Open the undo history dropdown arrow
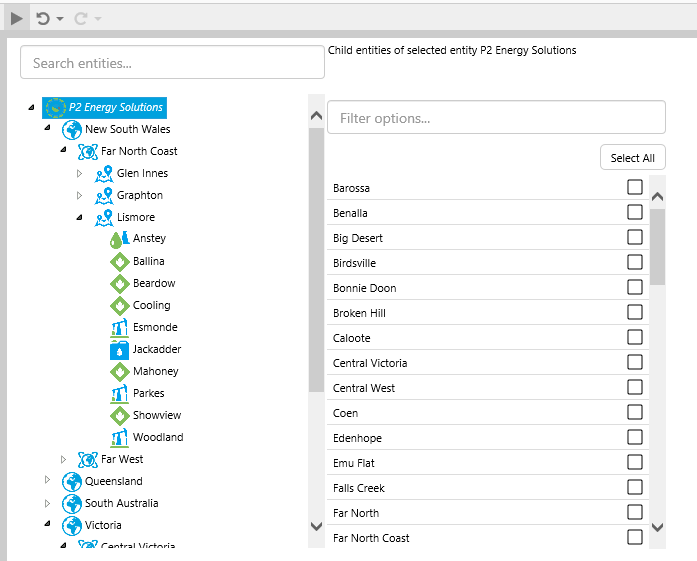 tap(60, 19)
